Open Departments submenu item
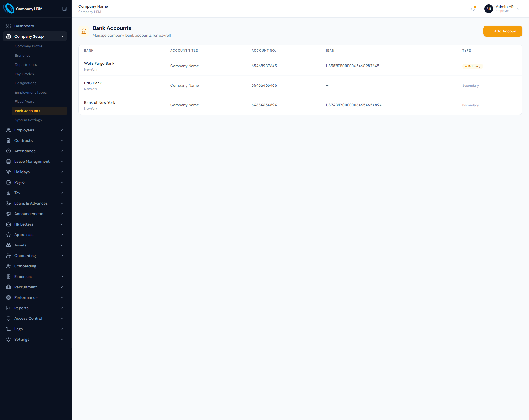Image resolution: width=529 pixels, height=420 pixels. click(x=39, y=65)
